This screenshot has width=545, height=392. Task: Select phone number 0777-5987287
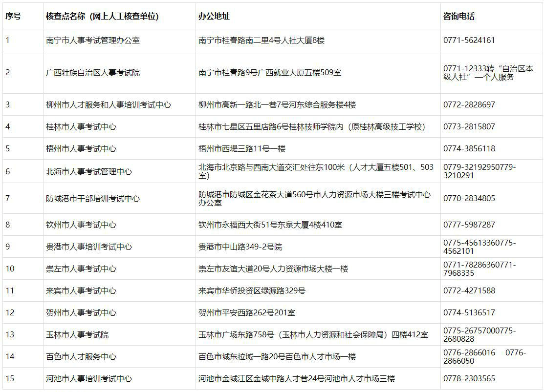coord(468,225)
